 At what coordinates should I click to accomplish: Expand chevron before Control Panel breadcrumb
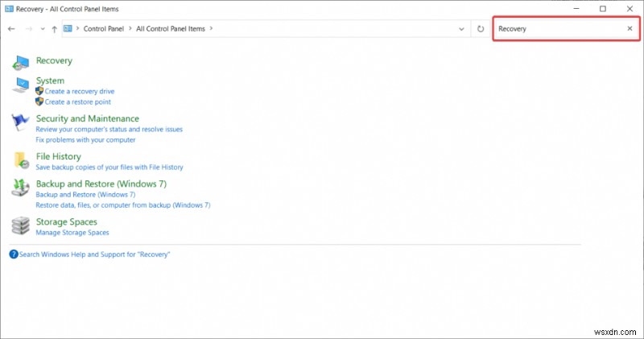(x=77, y=28)
